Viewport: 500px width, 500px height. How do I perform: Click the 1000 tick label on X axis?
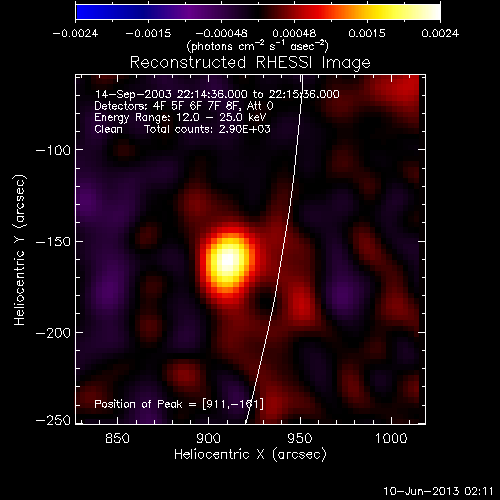[391, 438]
